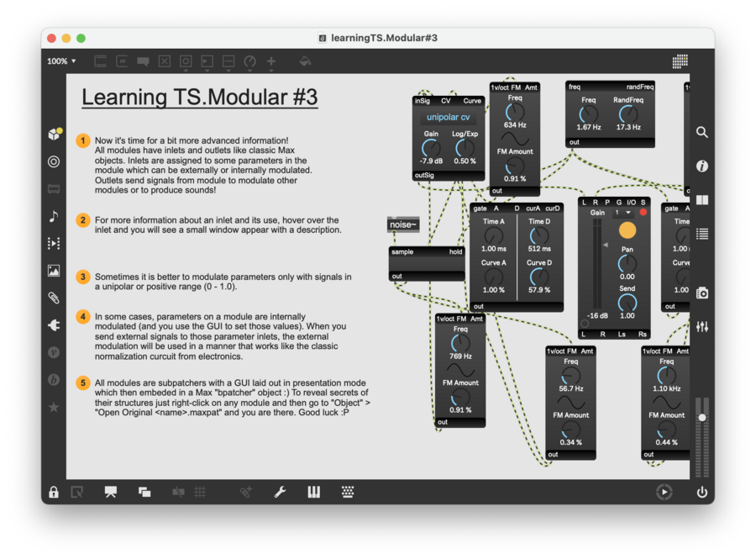Viewport: 756px width, 559px height.
Task: Open the 100% zoom dropdown
Action: (x=61, y=61)
